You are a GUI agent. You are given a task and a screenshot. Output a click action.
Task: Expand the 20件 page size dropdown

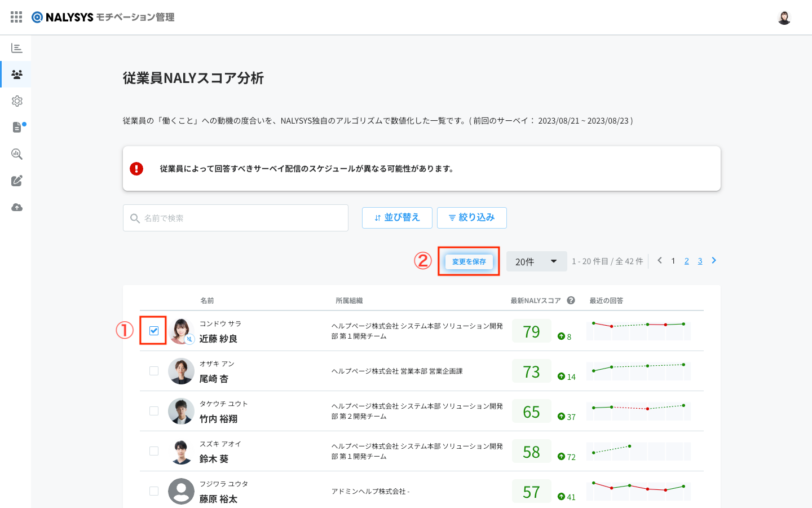point(536,261)
